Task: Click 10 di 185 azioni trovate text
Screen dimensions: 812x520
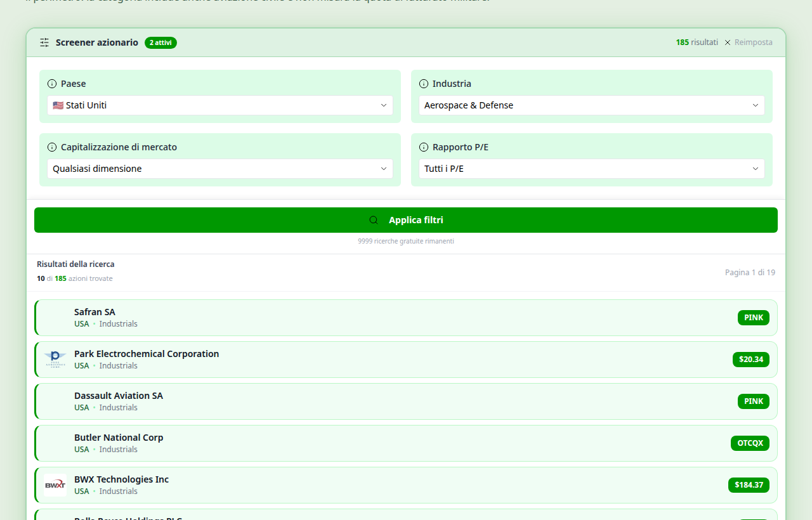Action: 75,279
